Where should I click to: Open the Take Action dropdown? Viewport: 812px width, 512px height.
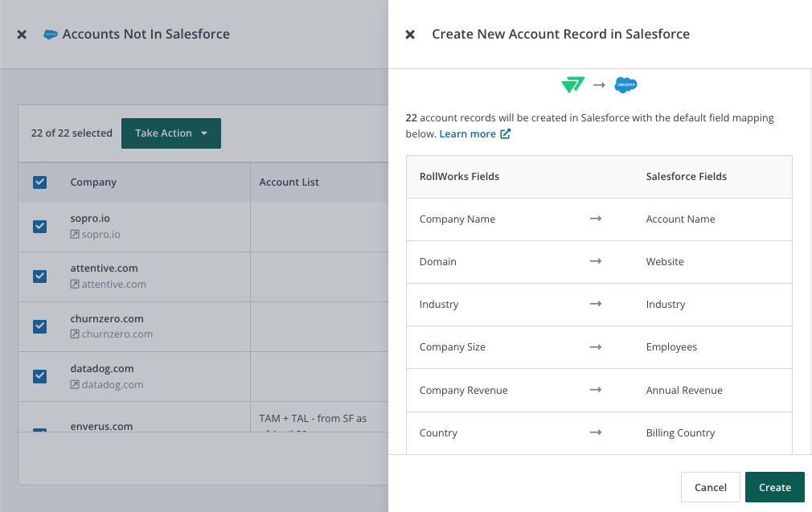[171, 133]
